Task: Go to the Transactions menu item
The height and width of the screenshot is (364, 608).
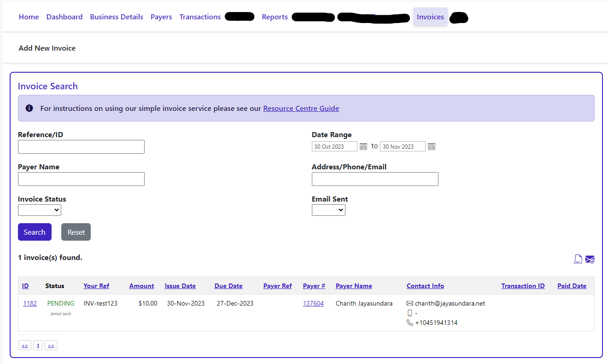Action: coord(200,17)
